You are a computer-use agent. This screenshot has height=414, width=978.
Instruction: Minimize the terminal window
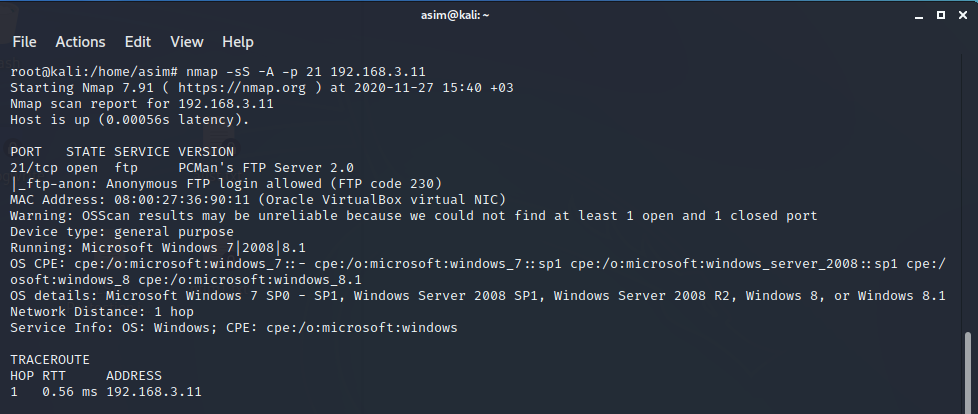(918, 16)
